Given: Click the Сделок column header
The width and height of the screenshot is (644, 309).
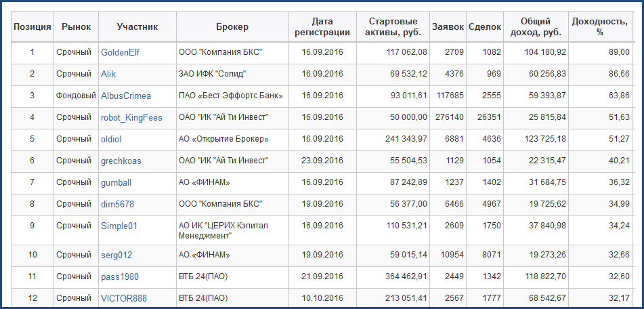Looking at the screenshot, I should click(485, 27).
